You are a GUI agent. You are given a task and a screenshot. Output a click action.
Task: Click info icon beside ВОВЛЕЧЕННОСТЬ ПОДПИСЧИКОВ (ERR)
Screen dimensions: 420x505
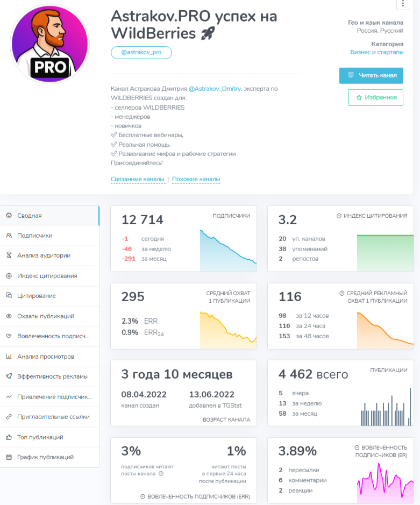[x=143, y=496]
